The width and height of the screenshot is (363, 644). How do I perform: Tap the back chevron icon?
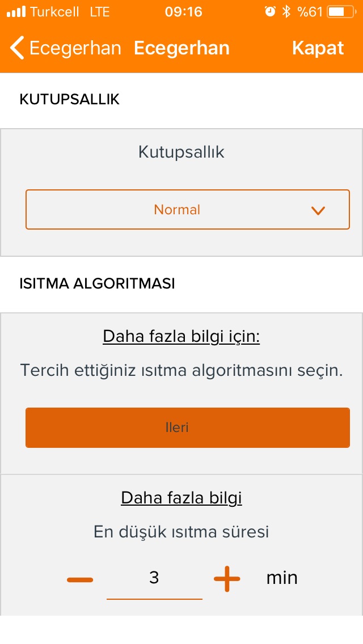pos(17,48)
